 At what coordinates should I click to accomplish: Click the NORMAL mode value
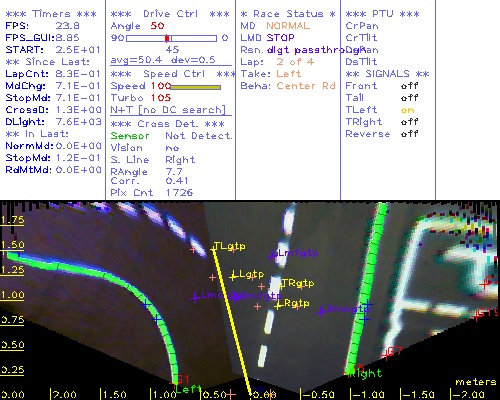(288, 26)
